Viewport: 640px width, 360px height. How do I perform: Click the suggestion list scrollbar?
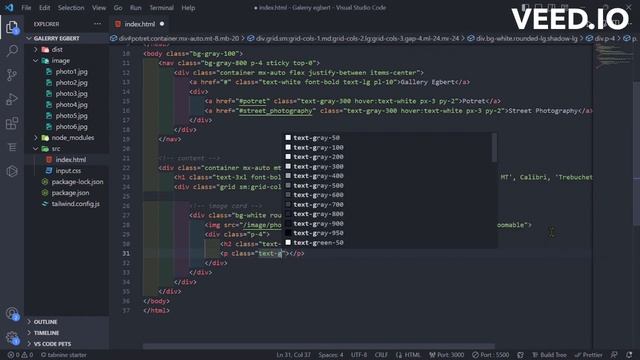[494, 147]
